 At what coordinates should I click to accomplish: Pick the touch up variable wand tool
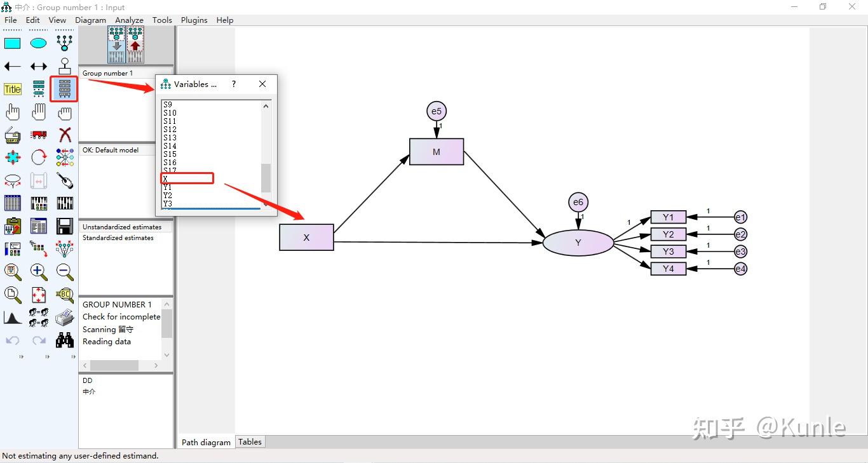65,180
